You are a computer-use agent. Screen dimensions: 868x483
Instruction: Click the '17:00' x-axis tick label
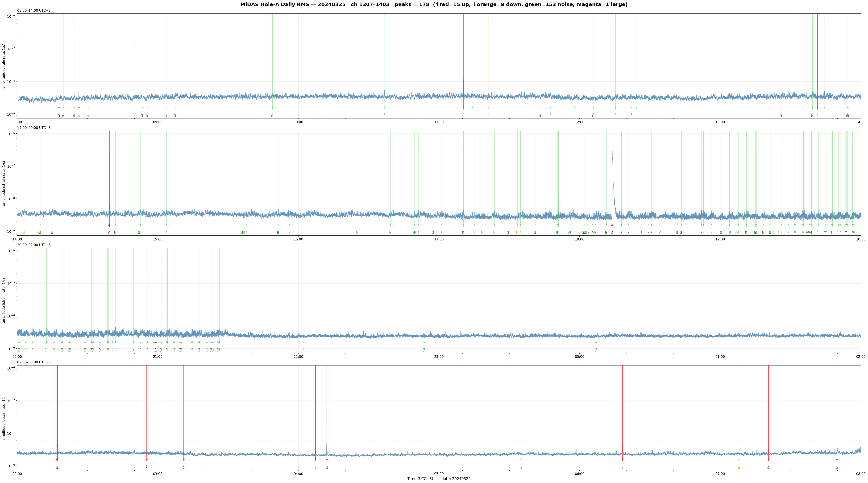[439, 239]
